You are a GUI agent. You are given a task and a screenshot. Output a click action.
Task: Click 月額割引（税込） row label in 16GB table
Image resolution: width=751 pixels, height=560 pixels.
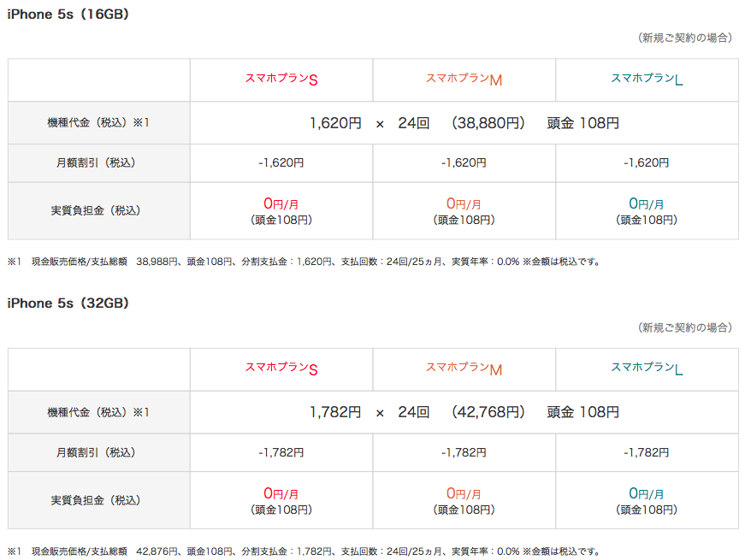(96, 163)
